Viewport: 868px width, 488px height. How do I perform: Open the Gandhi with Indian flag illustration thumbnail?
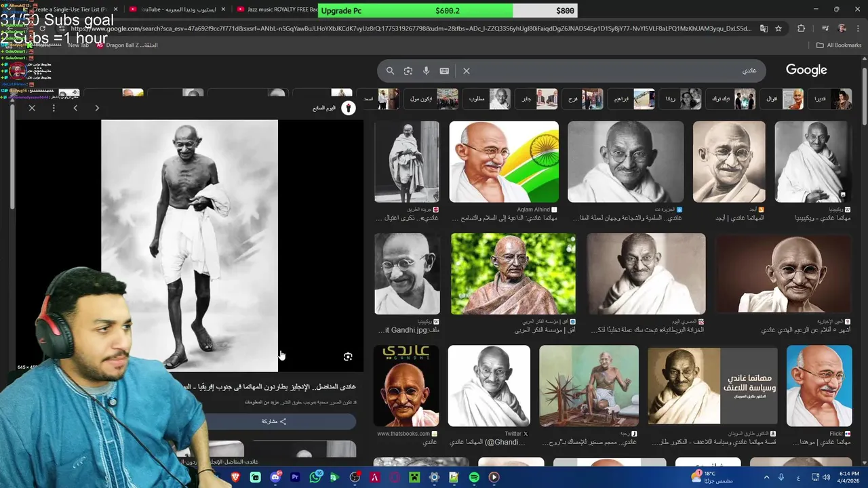504,162
